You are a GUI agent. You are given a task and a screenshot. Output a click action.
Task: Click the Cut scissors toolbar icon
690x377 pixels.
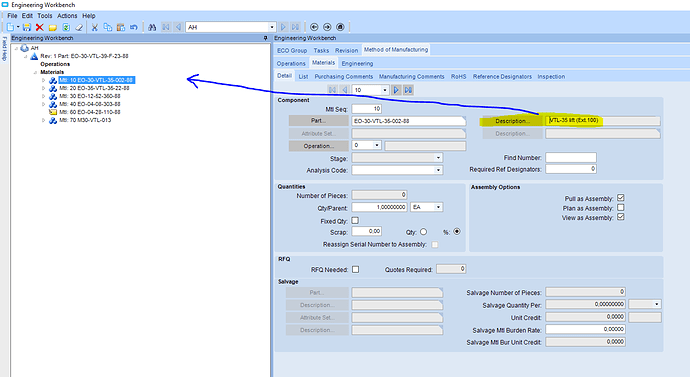tap(94, 27)
